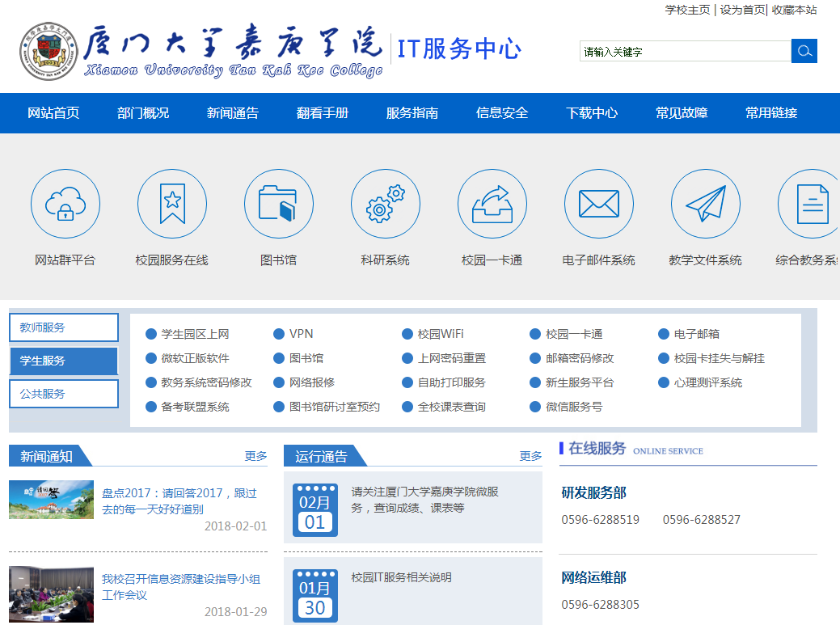The image size is (840, 625).
Task: Click 更多 beside 新闻通知
Action: tap(255, 456)
